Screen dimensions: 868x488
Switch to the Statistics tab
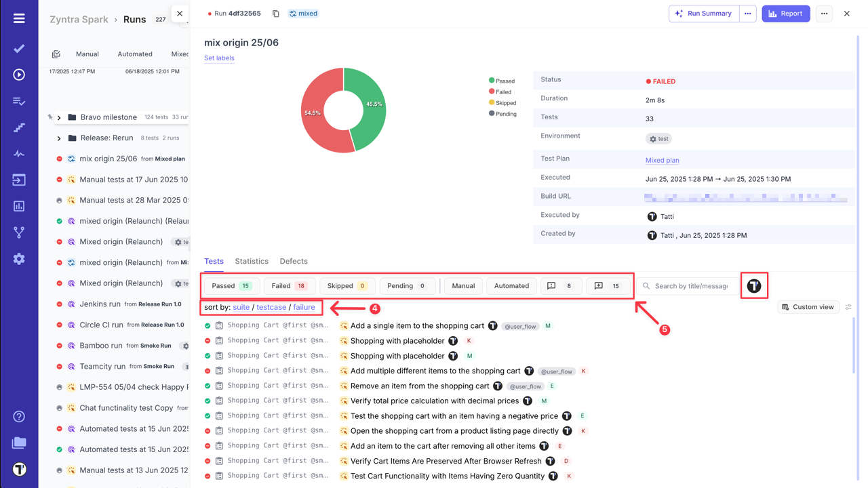252,261
